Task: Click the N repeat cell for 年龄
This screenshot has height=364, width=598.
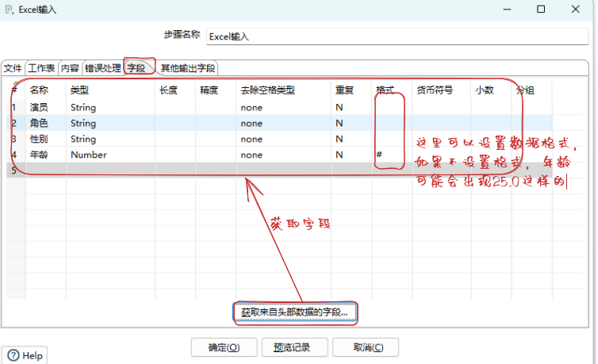Action: pyautogui.click(x=351, y=155)
